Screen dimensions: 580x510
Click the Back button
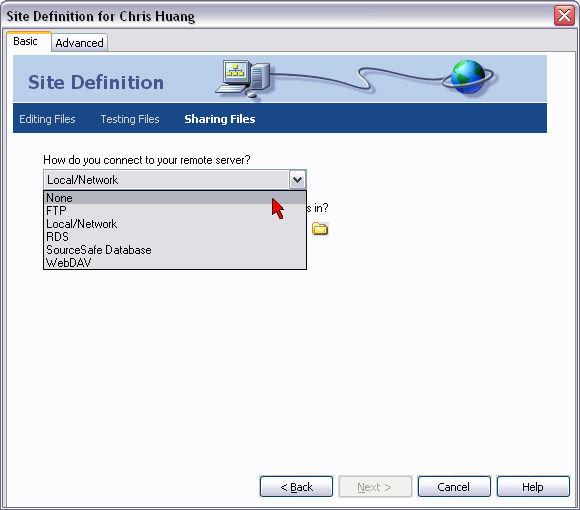[x=296, y=487]
